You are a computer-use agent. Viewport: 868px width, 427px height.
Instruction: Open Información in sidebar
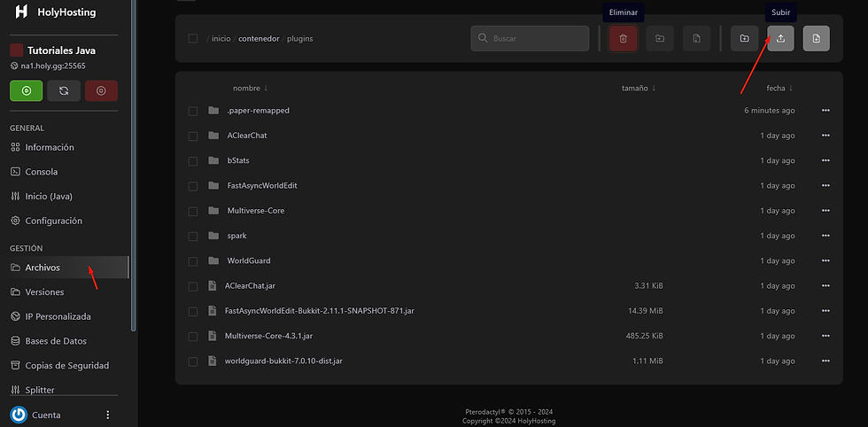pyautogui.click(x=50, y=147)
